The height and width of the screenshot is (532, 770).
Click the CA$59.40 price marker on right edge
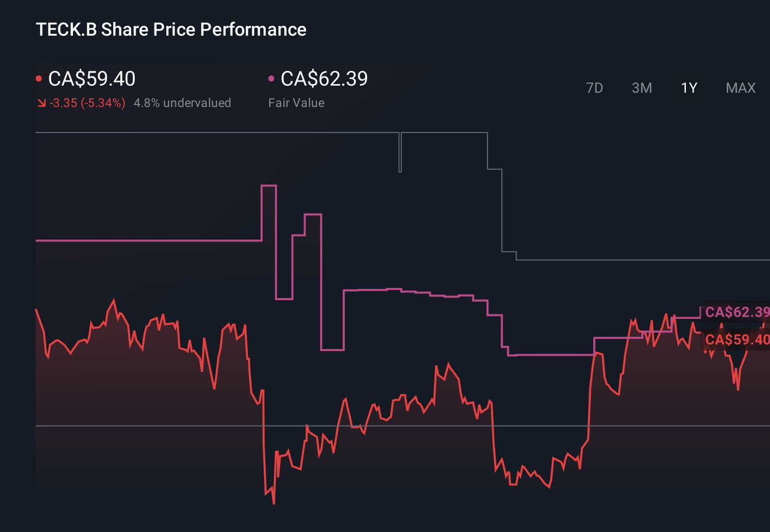737,339
